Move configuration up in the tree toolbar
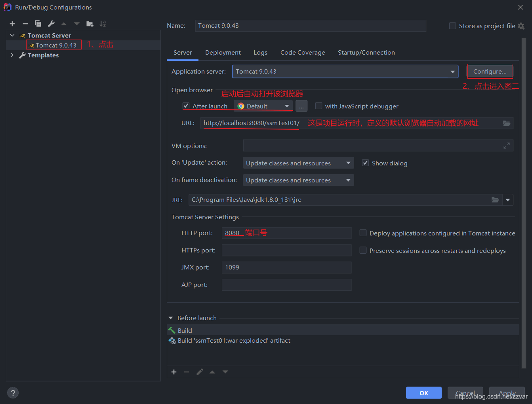This screenshot has width=532, height=404. [64, 24]
